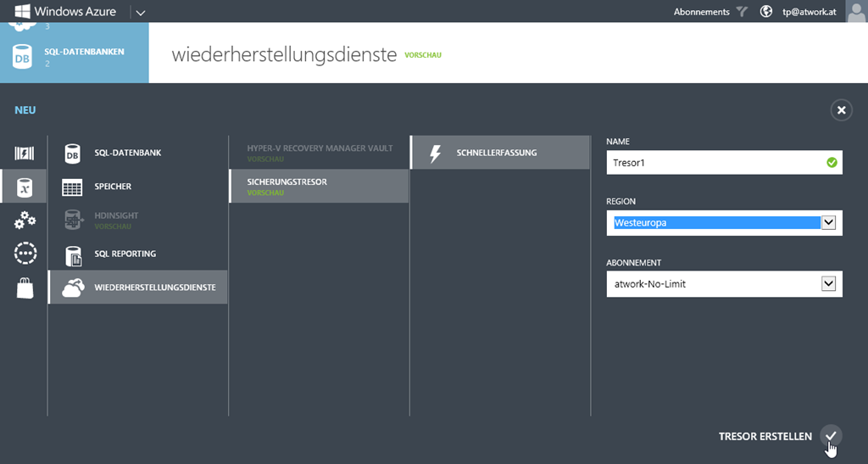Open the language globe icon
Screen dimensions: 868x464
(x=766, y=11)
